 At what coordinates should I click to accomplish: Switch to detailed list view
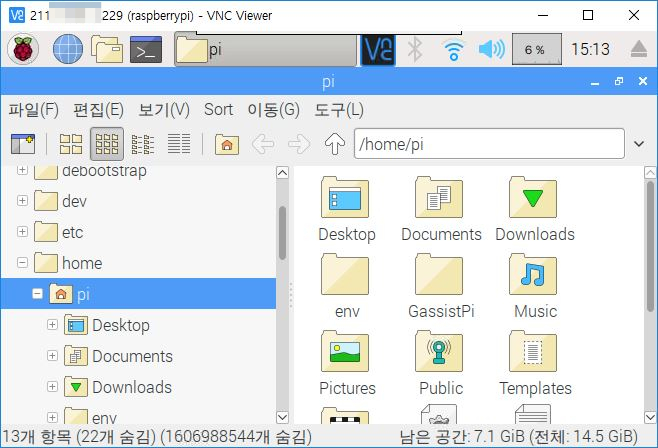click(179, 144)
